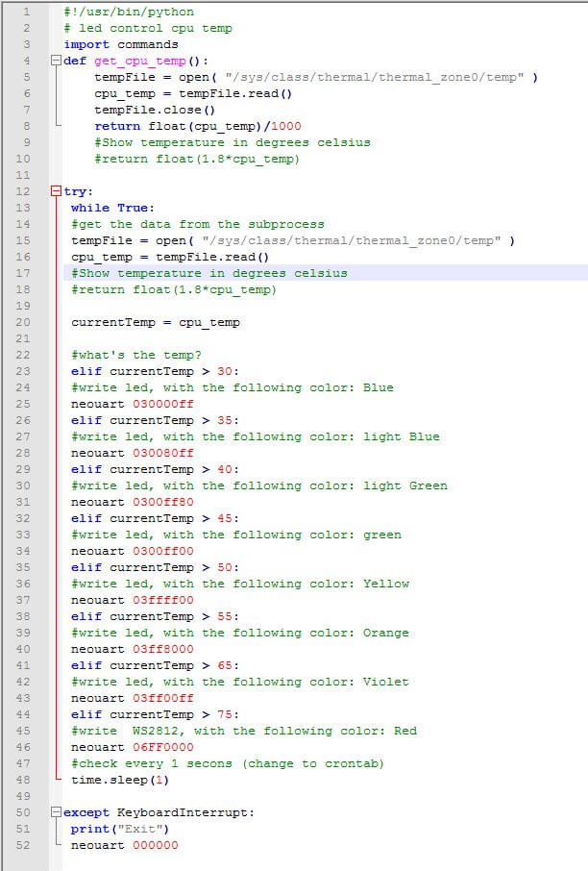Collapse the get_cpu_temp function fold marker
The height and width of the screenshot is (871, 588).
(x=56, y=61)
